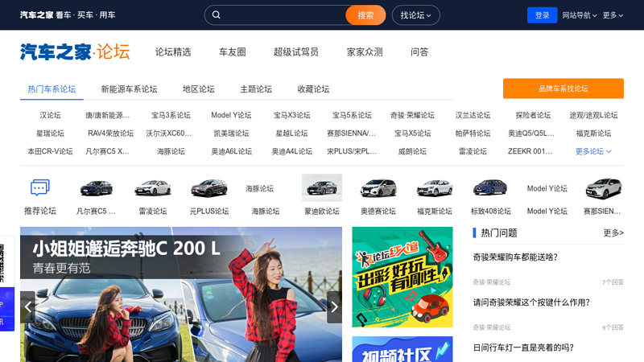Screen dimensions: 644x362
Task: Switch to 热门车系论坛 tab
Action: 52,89
